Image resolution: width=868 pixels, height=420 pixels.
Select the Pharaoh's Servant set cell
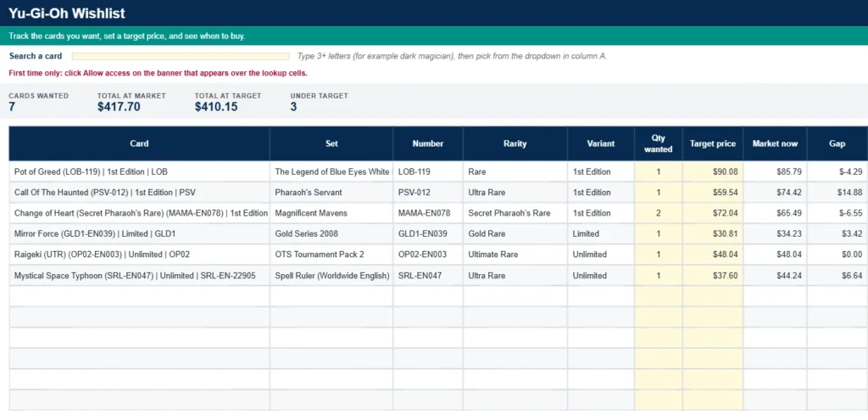[331, 193]
